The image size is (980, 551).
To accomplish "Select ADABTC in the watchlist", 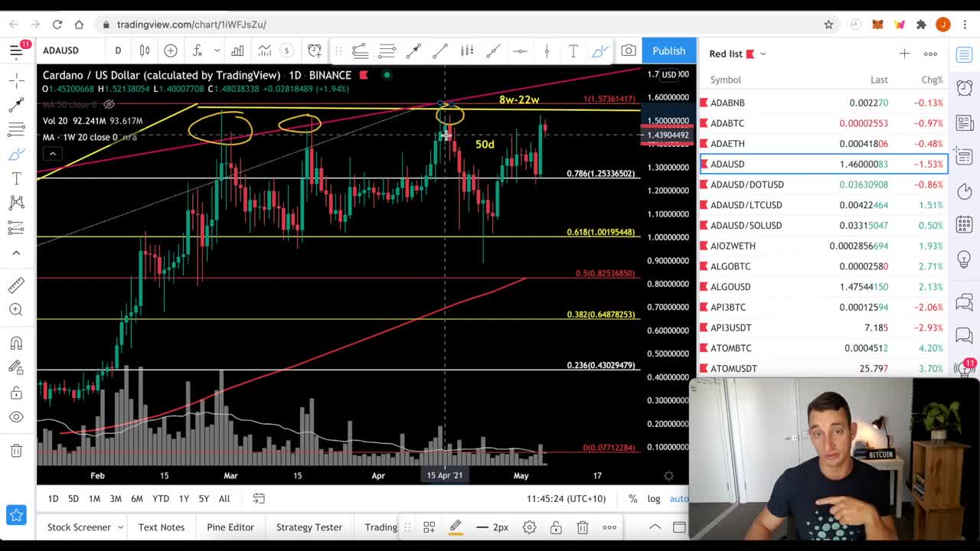I will pyautogui.click(x=823, y=123).
